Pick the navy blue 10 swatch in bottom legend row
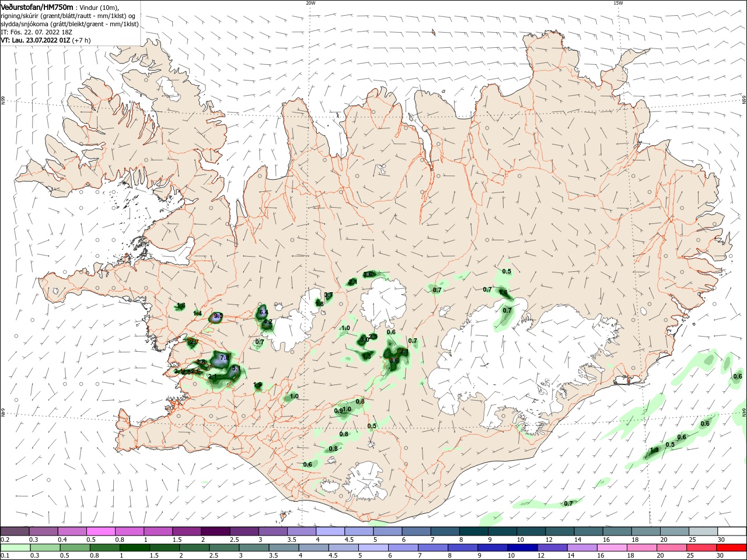Screen dimensions: 747x560 (x=522, y=548)
